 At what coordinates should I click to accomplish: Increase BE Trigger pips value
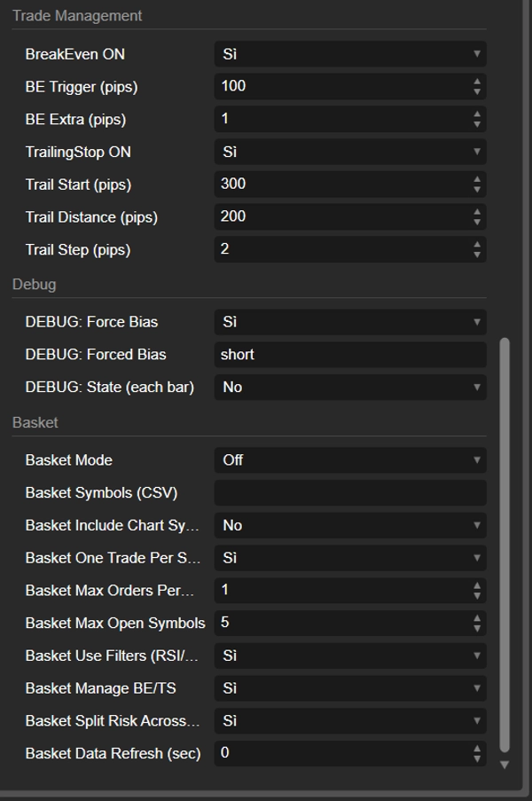(x=477, y=82)
